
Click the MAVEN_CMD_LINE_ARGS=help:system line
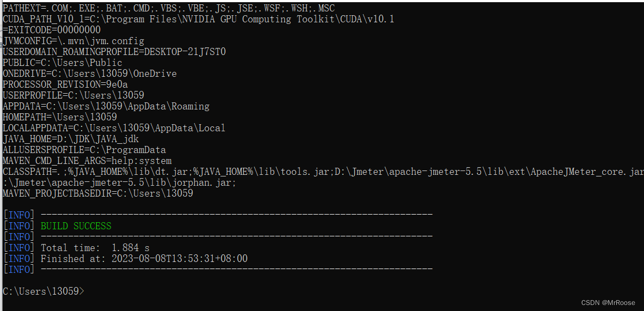[87, 161]
